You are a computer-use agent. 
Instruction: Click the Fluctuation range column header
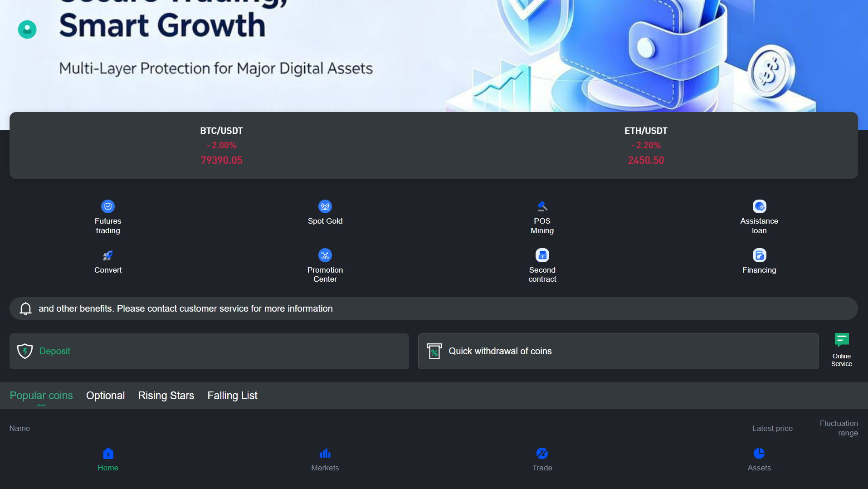[x=839, y=428]
